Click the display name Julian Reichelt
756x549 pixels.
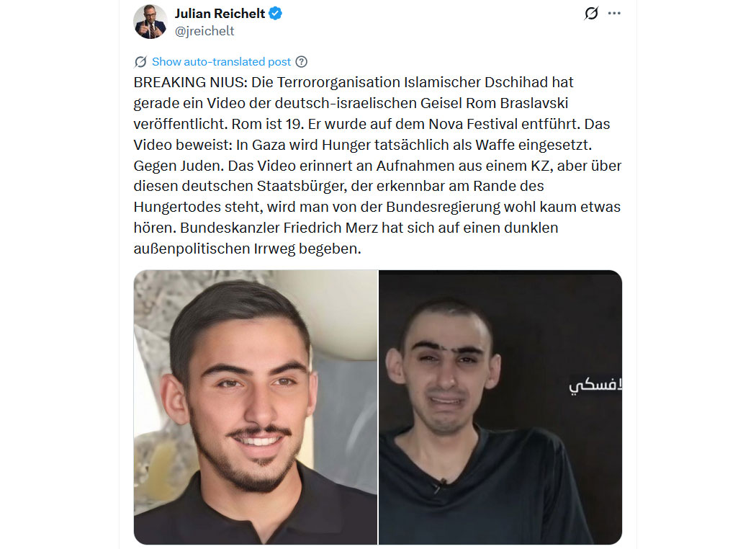pos(220,14)
